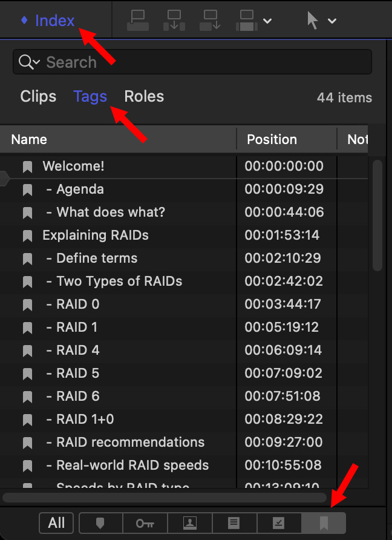Filter tags by analysis keywords icon

click(189, 523)
